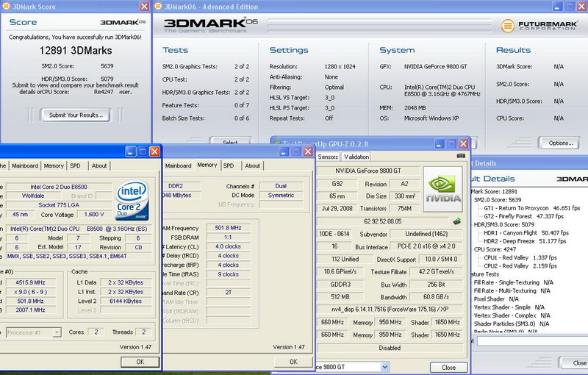Select HDR/SM3.0 Score: 5079 tree node

(503, 224)
